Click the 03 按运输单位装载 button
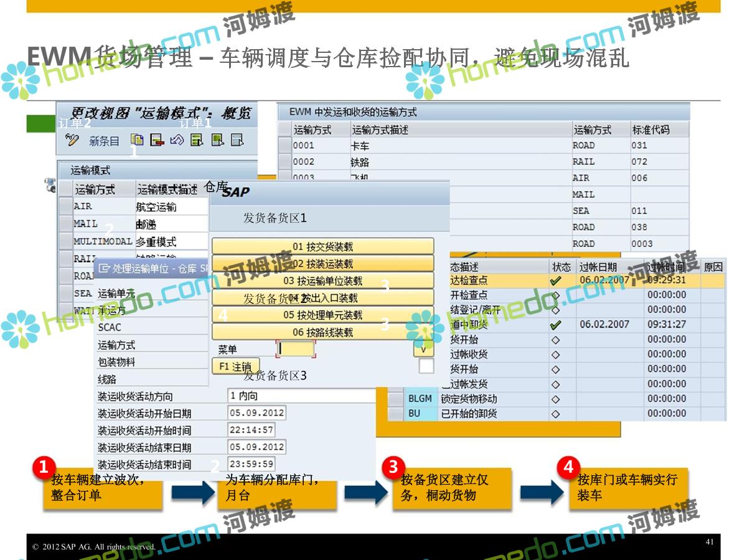 [322, 281]
